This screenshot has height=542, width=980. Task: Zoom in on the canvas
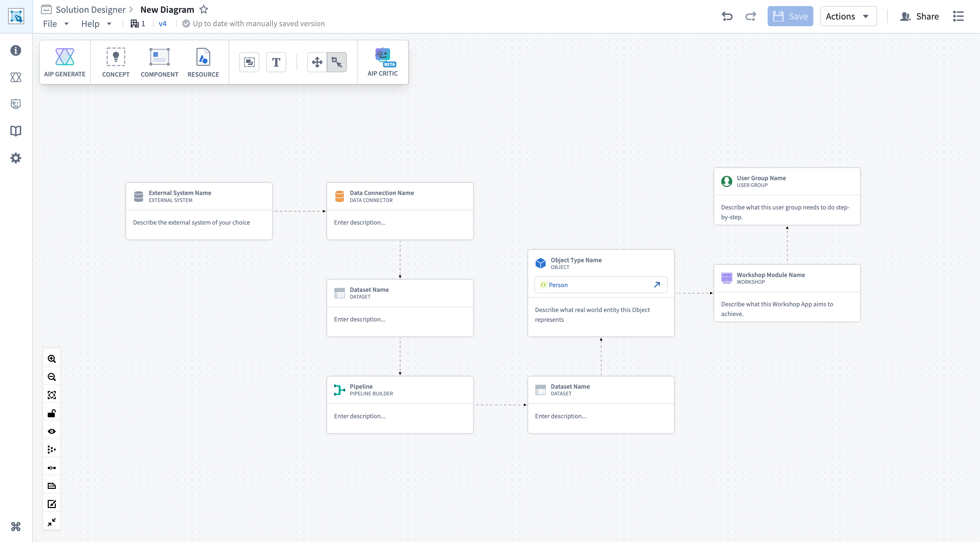(x=52, y=358)
